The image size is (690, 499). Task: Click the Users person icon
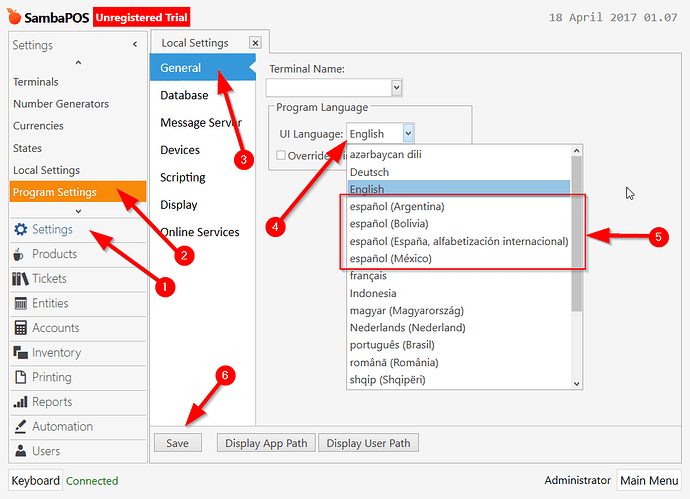pos(20,451)
